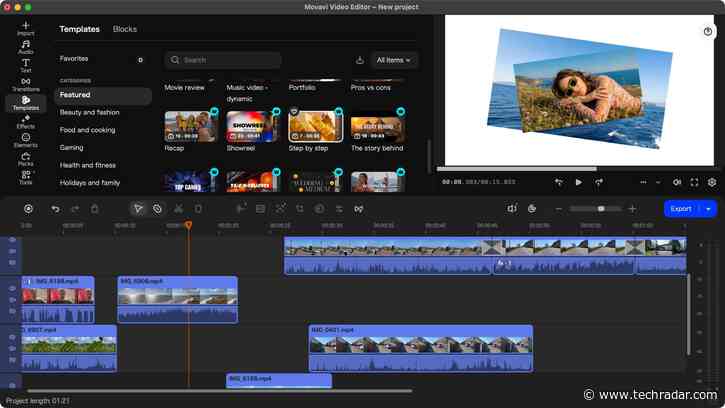This screenshot has height=408, width=725.
Task: Open the Transitions sidebar section
Action: coord(25,85)
